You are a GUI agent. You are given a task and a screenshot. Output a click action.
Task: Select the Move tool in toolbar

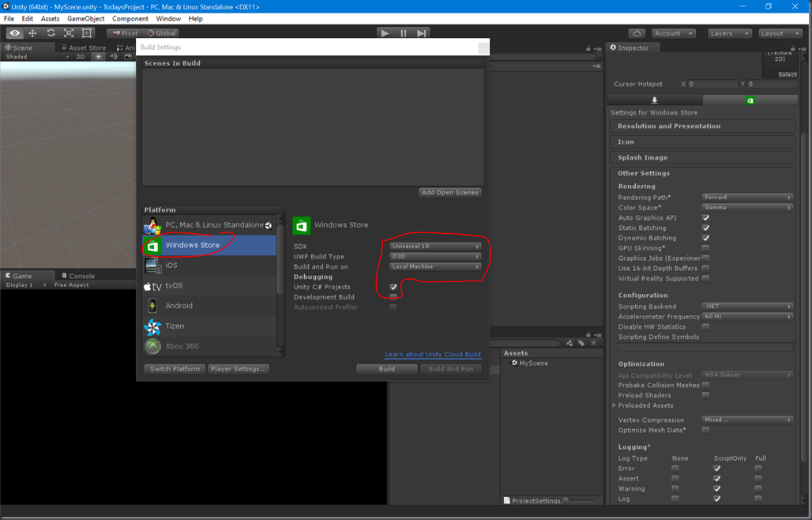tap(32, 33)
